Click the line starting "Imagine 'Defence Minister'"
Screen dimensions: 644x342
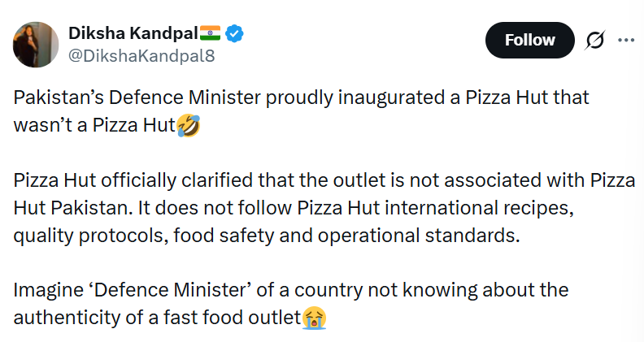click(x=291, y=290)
